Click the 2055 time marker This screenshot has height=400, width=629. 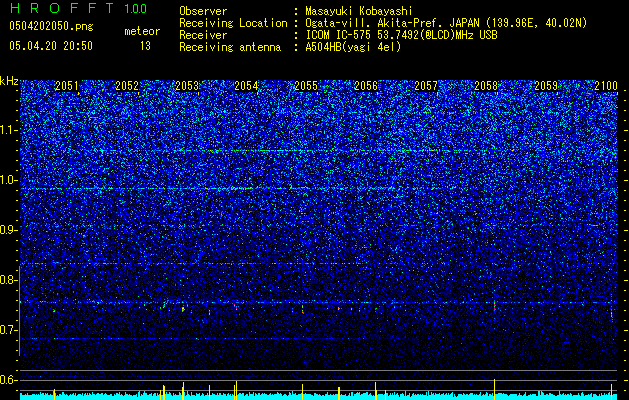[306, 86]
